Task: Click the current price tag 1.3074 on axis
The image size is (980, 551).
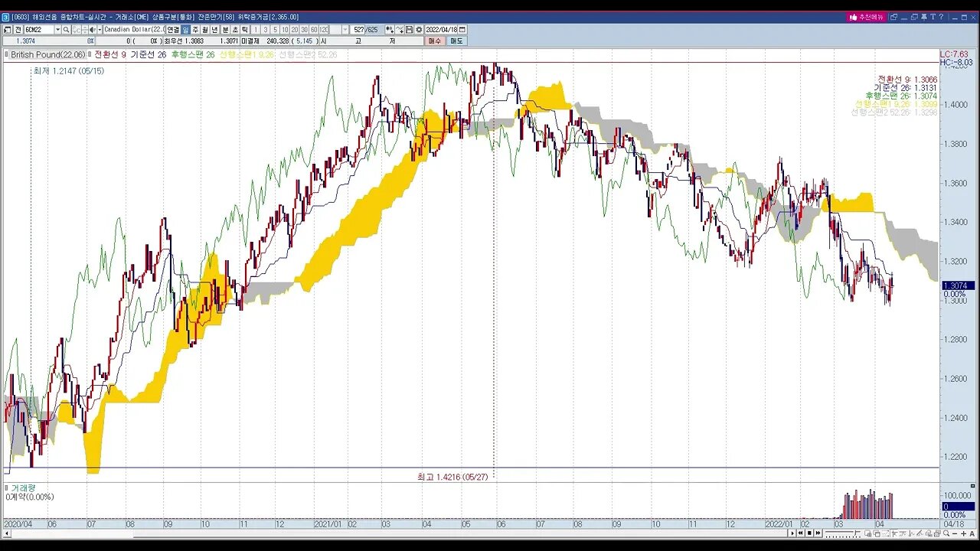Action: [x=958, y=285]
